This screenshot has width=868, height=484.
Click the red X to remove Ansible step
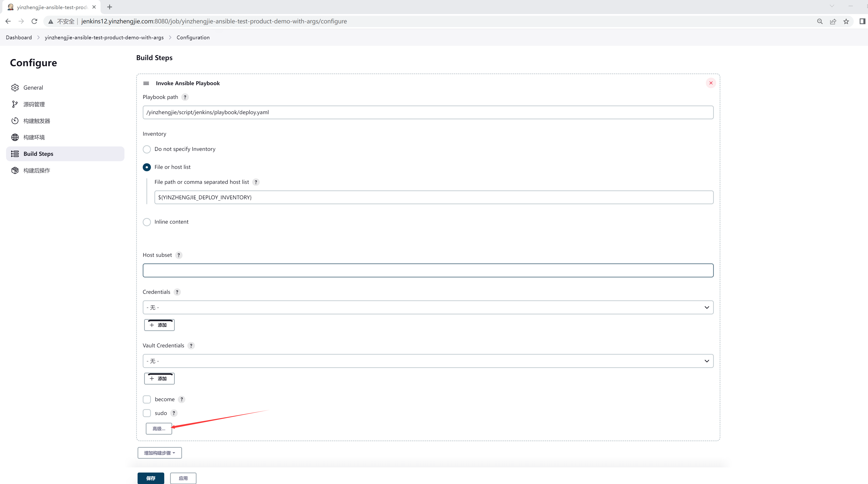[711, 83]
